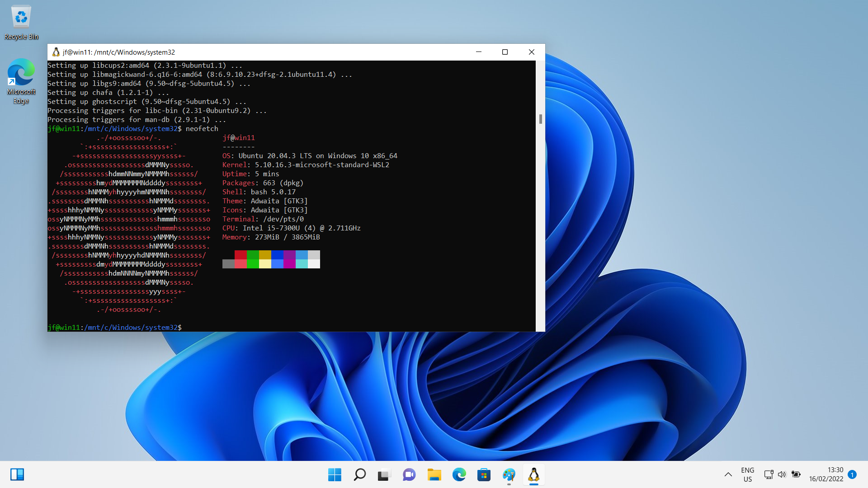This screenshot has height=488, width=868.
Task: Open File Explorer from the taskbar
Action: (x=434, y=474)
